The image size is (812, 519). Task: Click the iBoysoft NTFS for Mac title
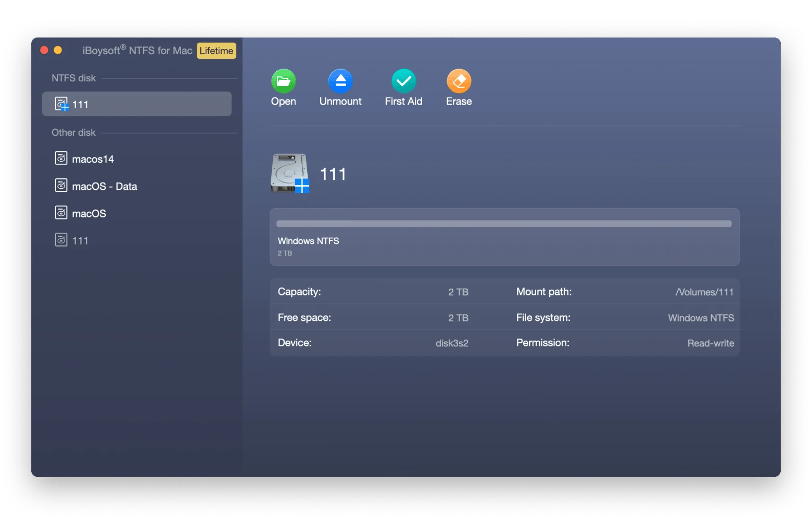coord(137,50)
